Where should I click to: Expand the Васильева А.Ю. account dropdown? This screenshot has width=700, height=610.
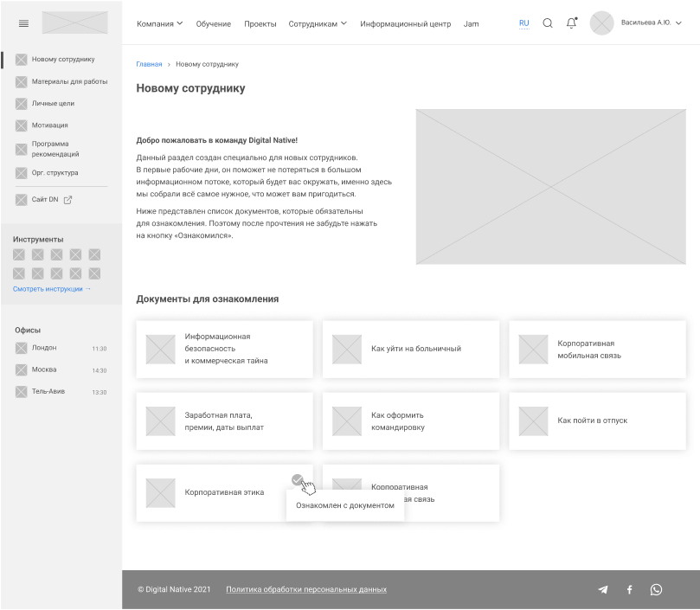point(678,22)
